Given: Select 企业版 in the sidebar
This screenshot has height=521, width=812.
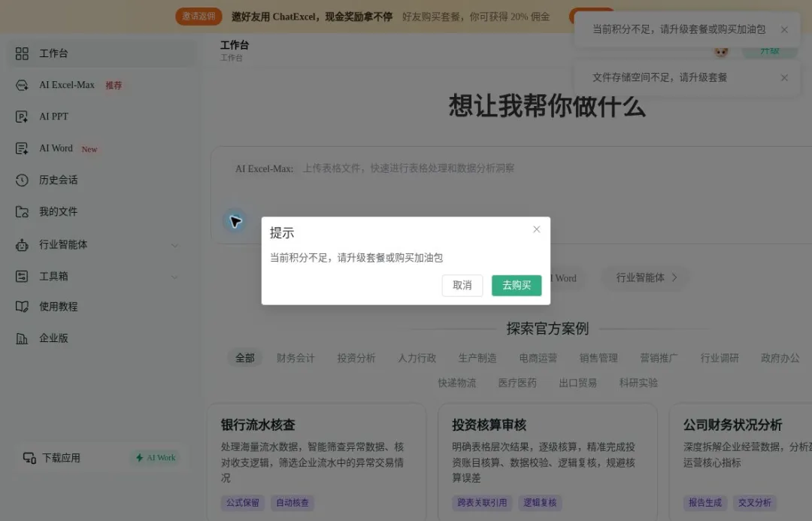Looking at the screenshot, I should [54, 338].
